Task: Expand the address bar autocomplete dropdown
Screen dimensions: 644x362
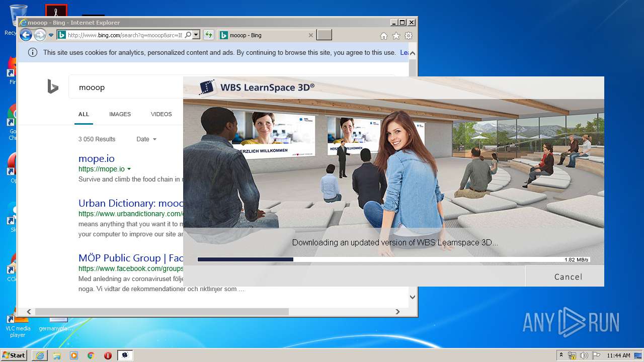Action: pyautogui.click(x=196, y=35)
